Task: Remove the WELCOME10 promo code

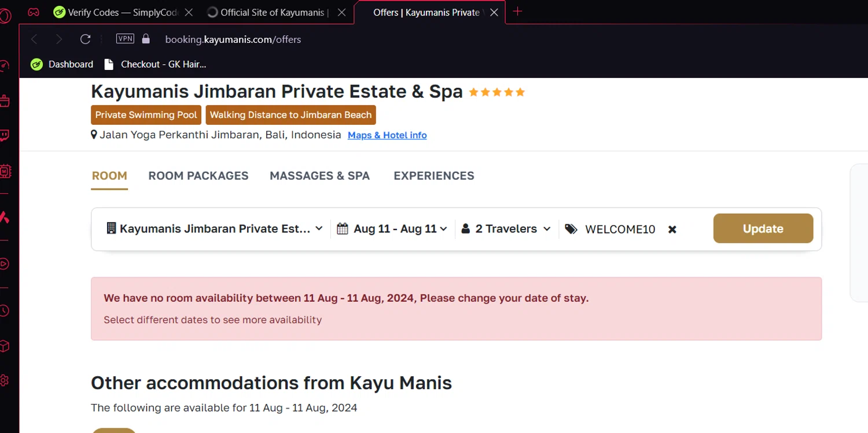Action: pos(672,230)
